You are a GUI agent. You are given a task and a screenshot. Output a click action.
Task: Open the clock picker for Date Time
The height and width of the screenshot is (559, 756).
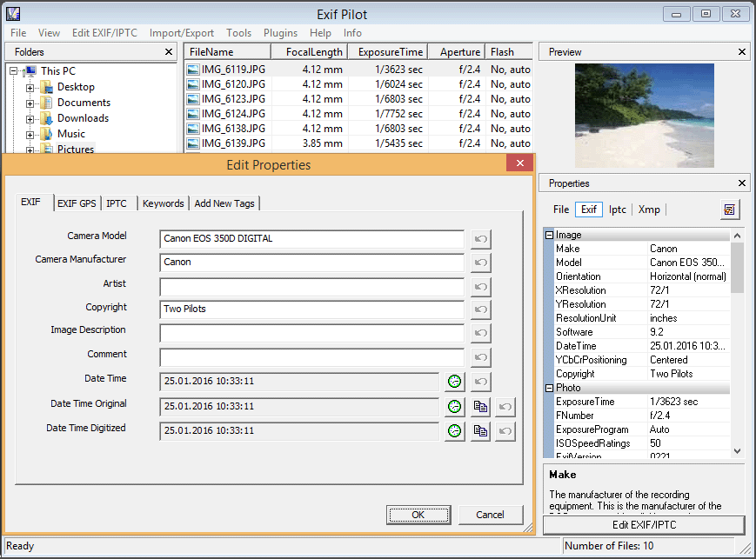click(x=453, y=382)
